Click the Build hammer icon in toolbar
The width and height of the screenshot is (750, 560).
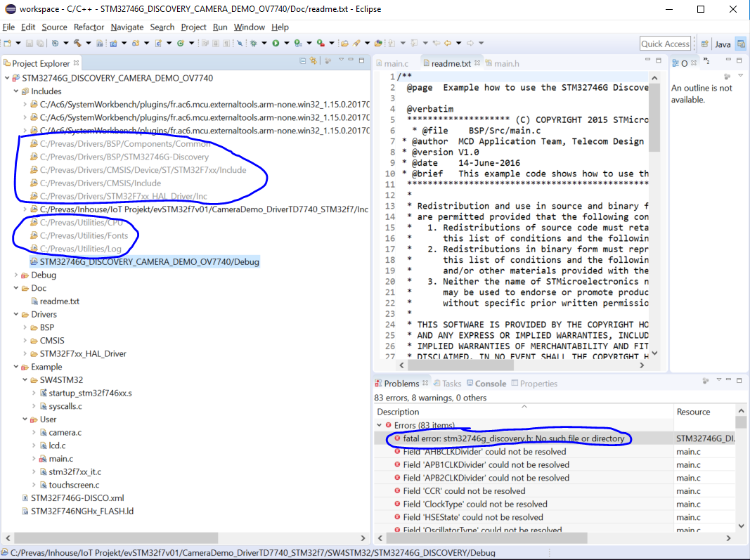pyautogui.click(x=77, y=44)
